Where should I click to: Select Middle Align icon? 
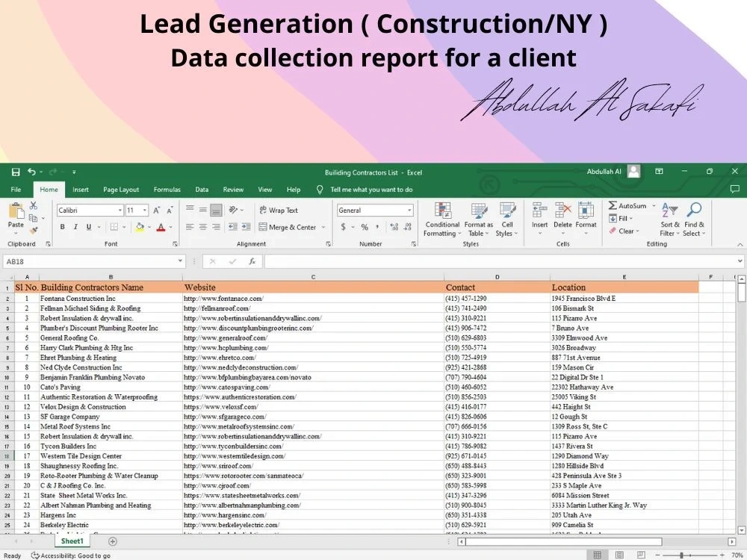click(x=203, y=210)
